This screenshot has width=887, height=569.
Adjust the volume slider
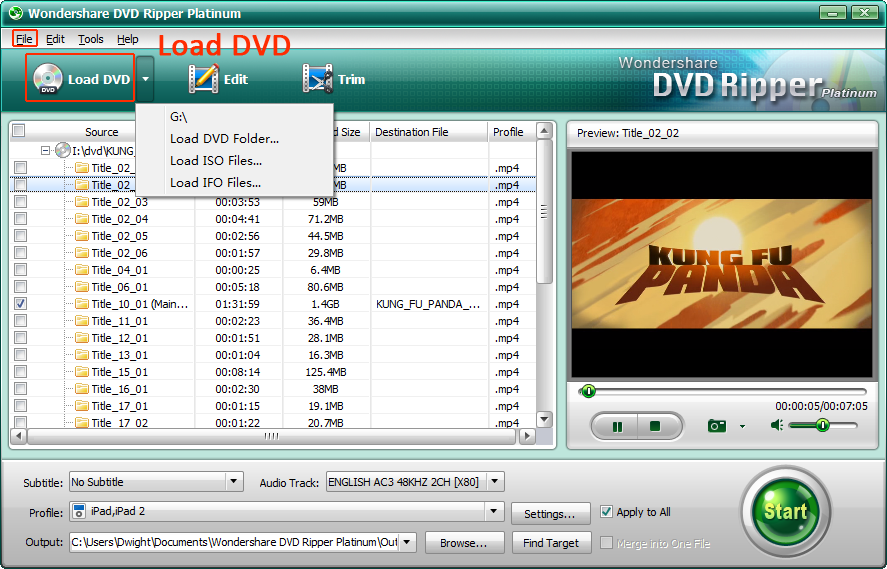tap(822, 425)
